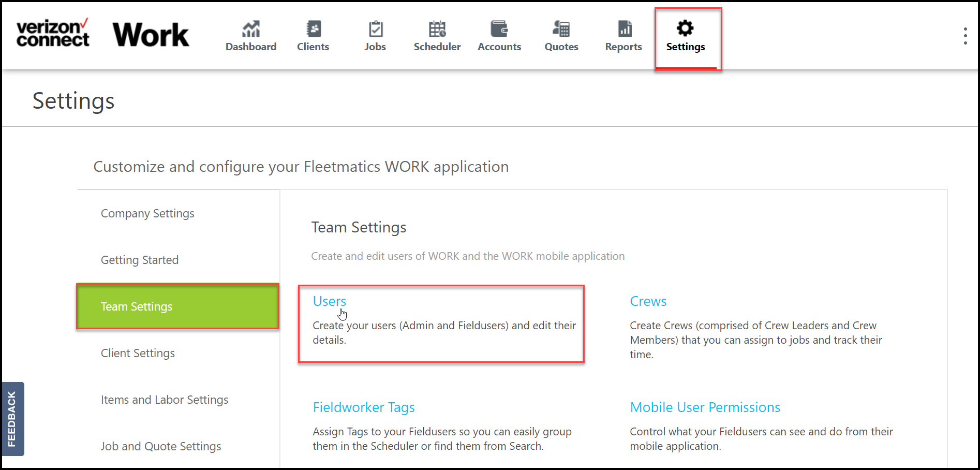
Task: Click the Team Settings section heading
Action: tap(359, 227)
